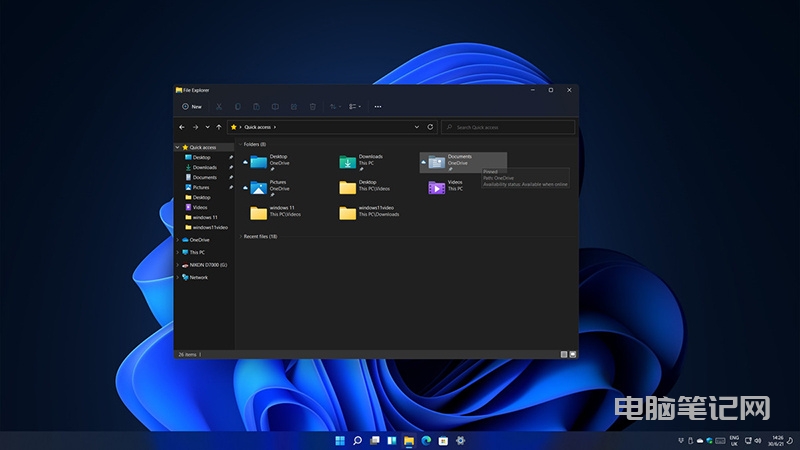Click the OneDrive cloud tray icon

700,441
